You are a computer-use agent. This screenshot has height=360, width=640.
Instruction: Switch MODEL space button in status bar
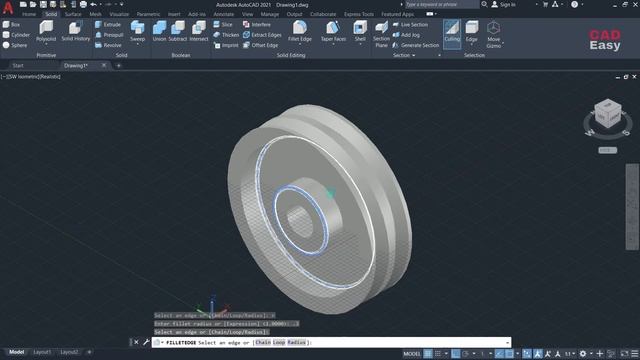(x=411, y=353)
